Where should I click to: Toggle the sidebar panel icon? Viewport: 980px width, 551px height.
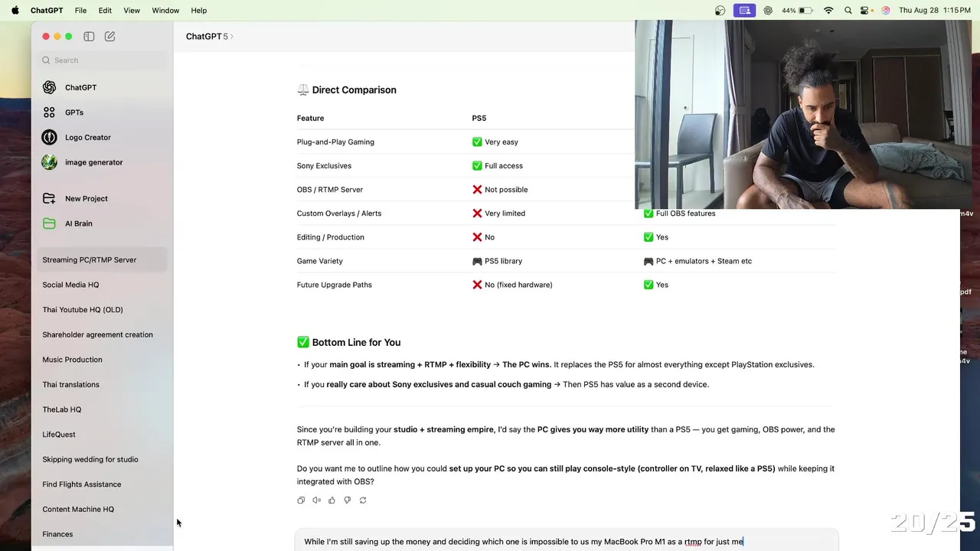pos(89,36)
